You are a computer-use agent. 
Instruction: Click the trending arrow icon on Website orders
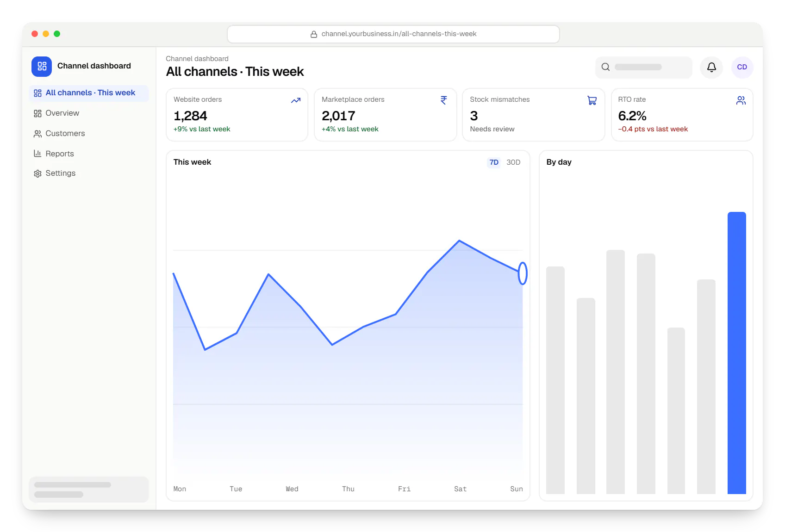click(x=296, y=100)
